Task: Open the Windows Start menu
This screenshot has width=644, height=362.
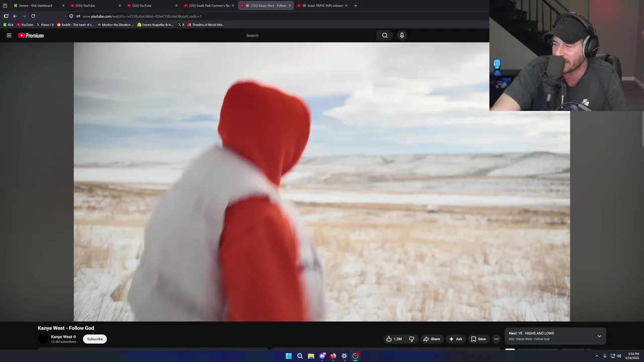Action: 289,356
